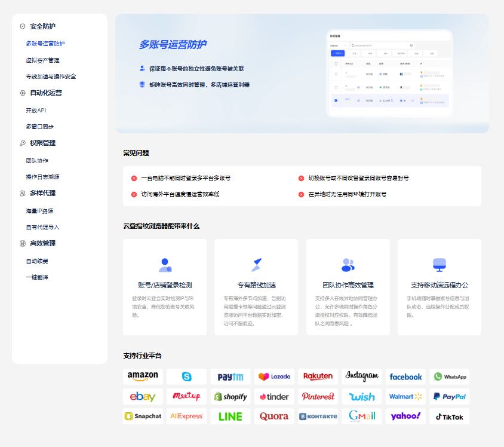
Task: Click the Skype platform logo
Action: tap(186, 376)
